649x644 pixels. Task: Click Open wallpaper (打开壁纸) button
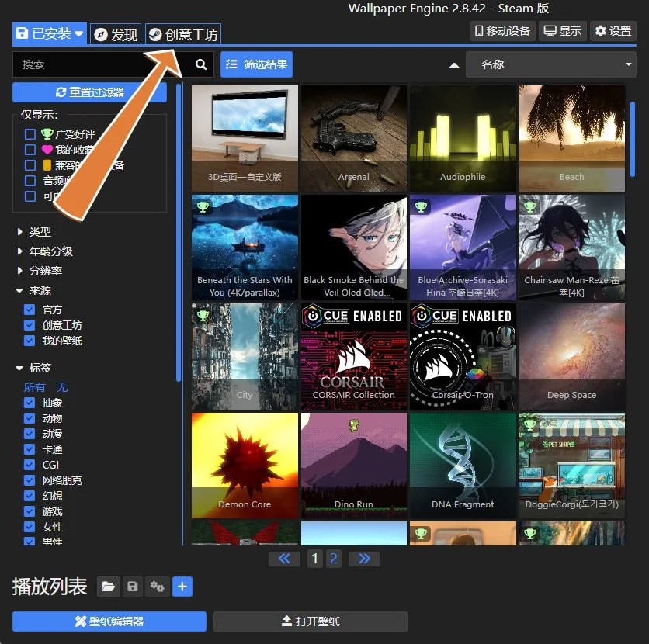tap(311, 621)
